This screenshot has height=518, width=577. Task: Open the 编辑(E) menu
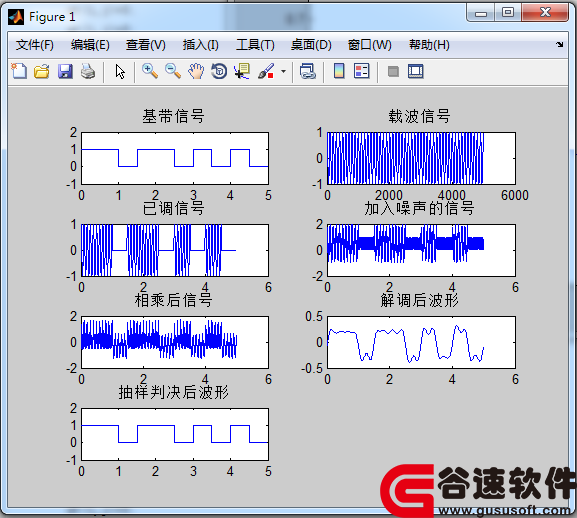[90, 45]
